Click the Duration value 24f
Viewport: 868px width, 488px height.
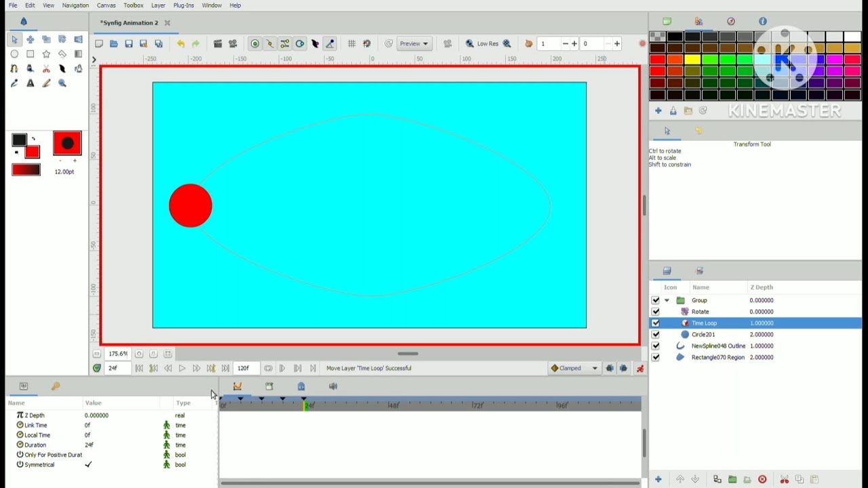pos(90,445)
